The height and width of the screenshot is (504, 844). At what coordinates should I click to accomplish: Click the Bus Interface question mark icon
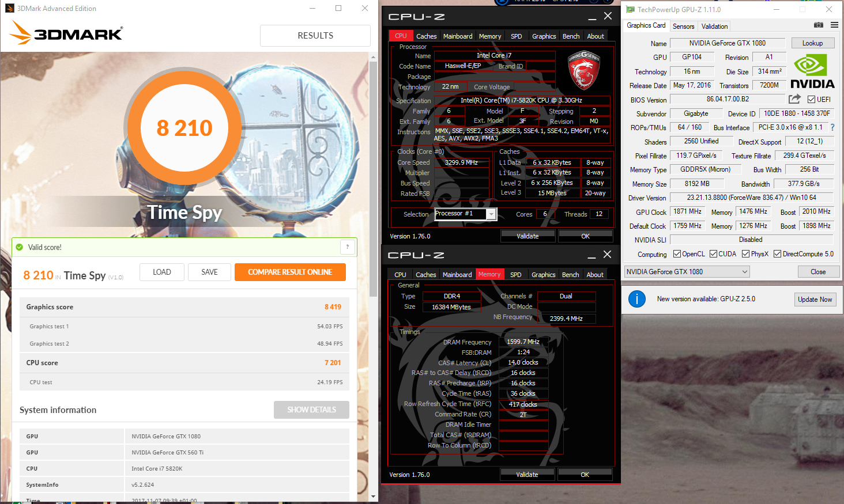click(832, 127)
